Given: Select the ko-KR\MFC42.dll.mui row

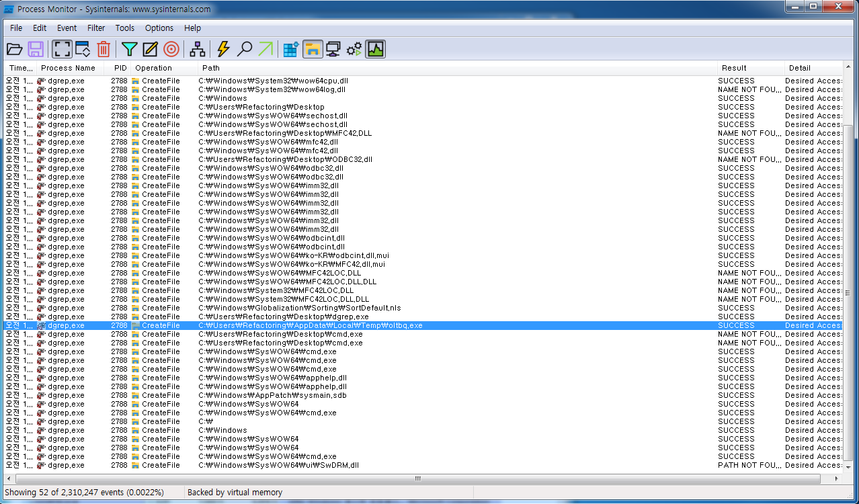Looking at the screenshot, I should coord(423,264).
